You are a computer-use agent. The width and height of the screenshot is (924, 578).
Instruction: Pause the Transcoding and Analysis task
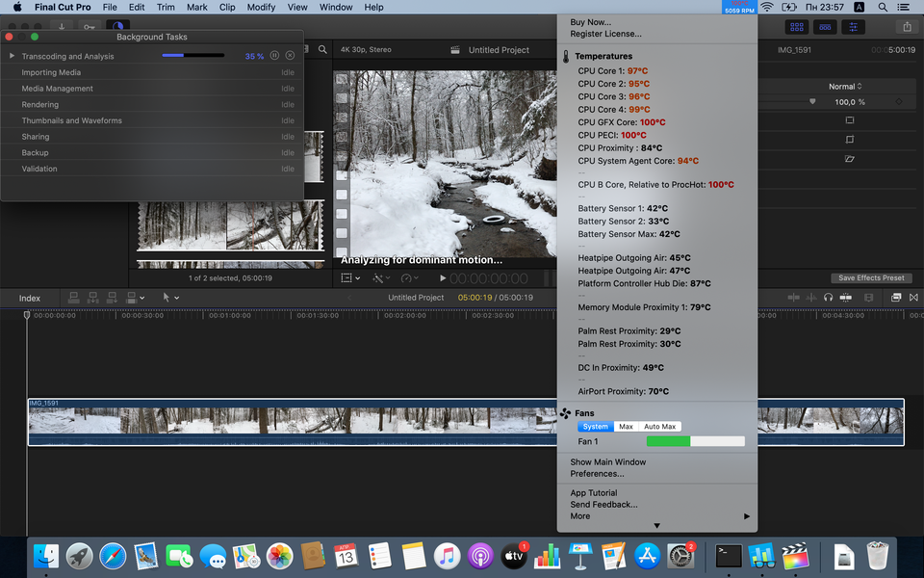pyautogui.click(x=274, y=56)
